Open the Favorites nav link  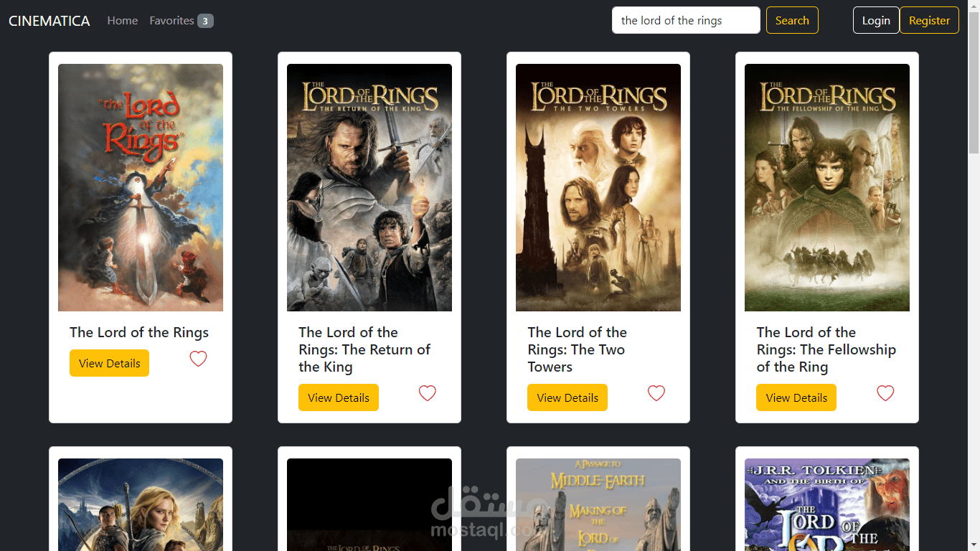click(182, 21)
